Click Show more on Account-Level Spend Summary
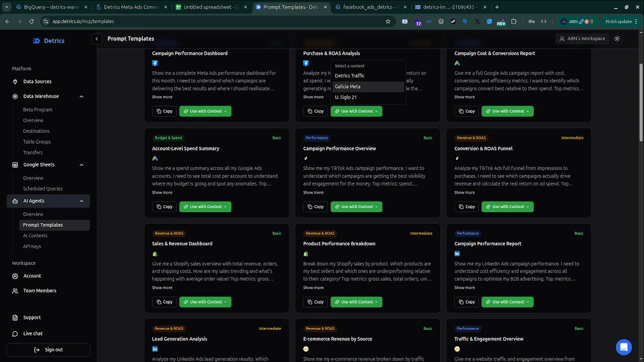The image size is (644, 362). pos(162,192)
